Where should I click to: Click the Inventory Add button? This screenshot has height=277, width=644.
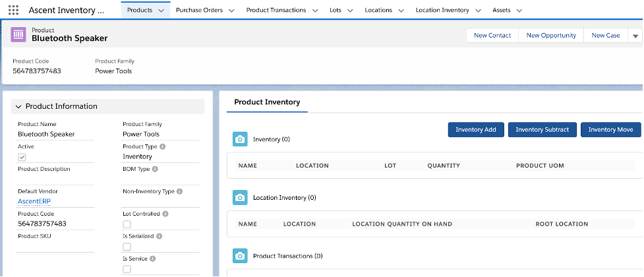[x=476, y=130]
